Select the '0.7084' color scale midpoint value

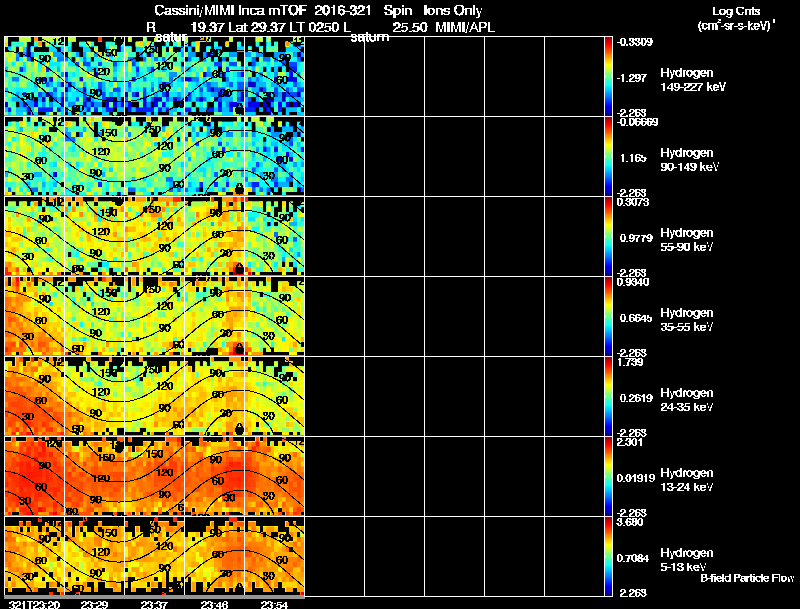click(633, 559)
